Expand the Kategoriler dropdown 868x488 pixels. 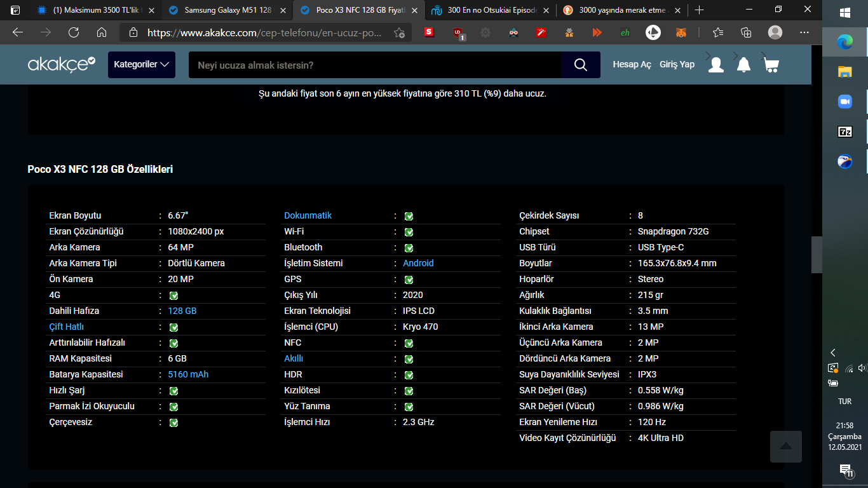click(x=142, y=65)
